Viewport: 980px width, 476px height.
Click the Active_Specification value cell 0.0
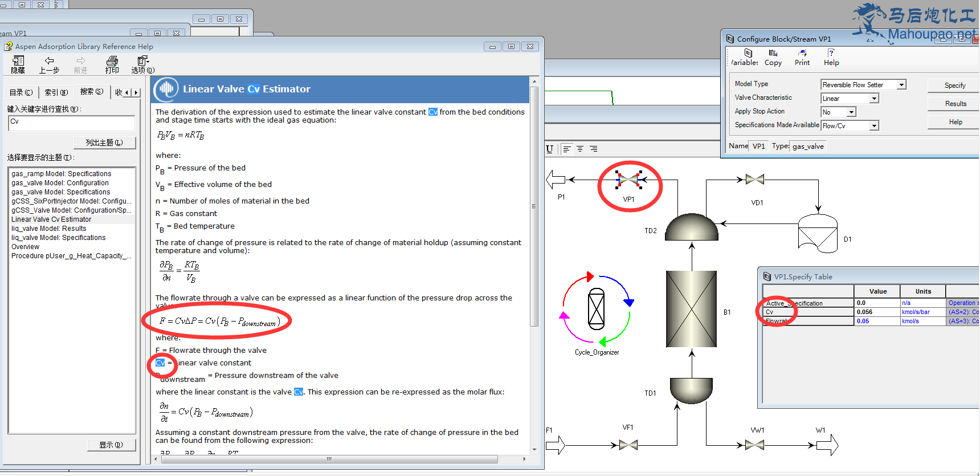pos(877,303)
